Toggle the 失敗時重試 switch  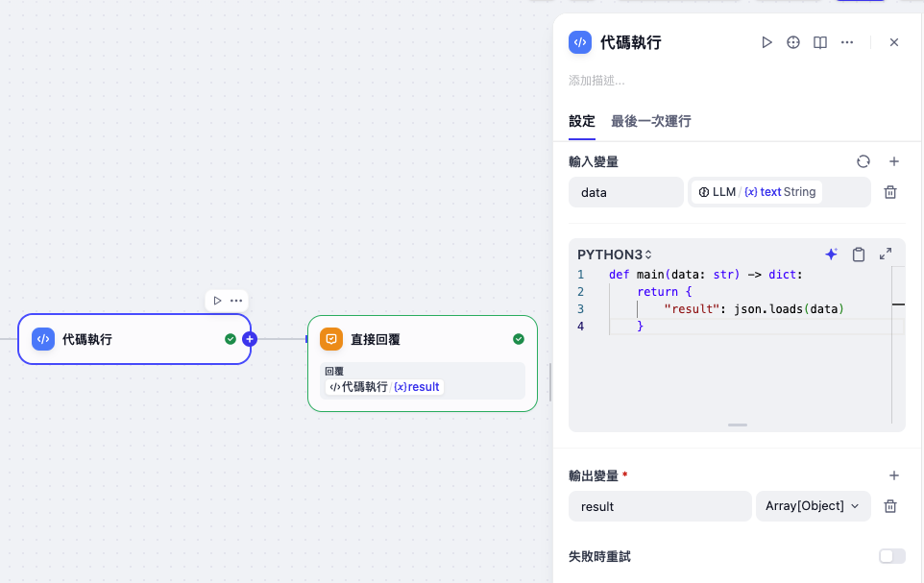click(x=891, y=556)
